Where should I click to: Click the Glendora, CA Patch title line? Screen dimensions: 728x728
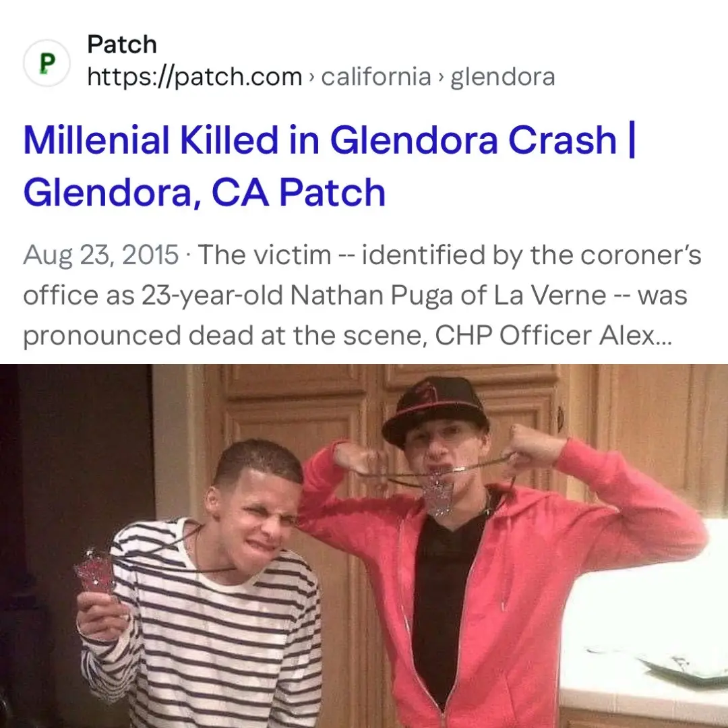pyautogui.click(x=204, y=193)
